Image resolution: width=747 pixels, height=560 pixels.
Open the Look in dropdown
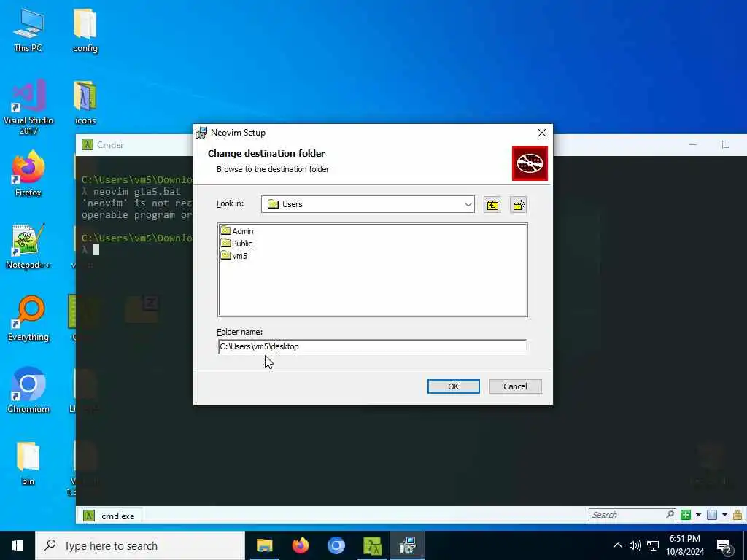coord(468,205)
